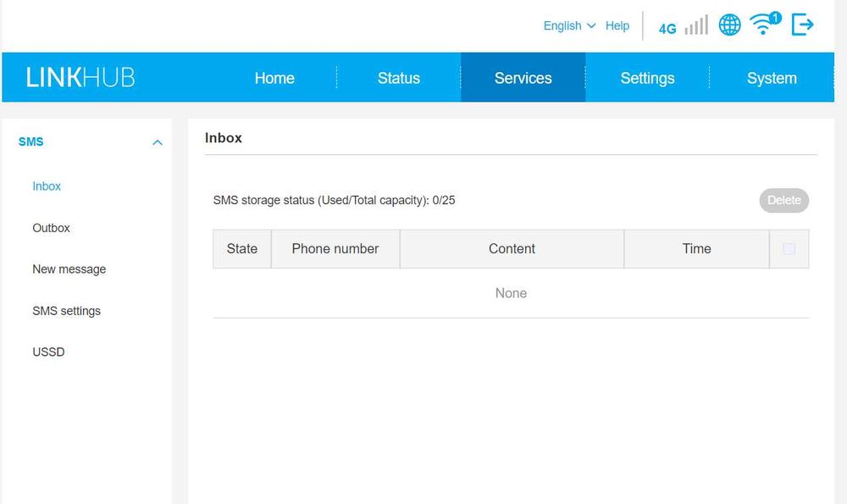Select New message in sidebar
The width and height of the screenshot is (847, 504).
pos(69,269)
